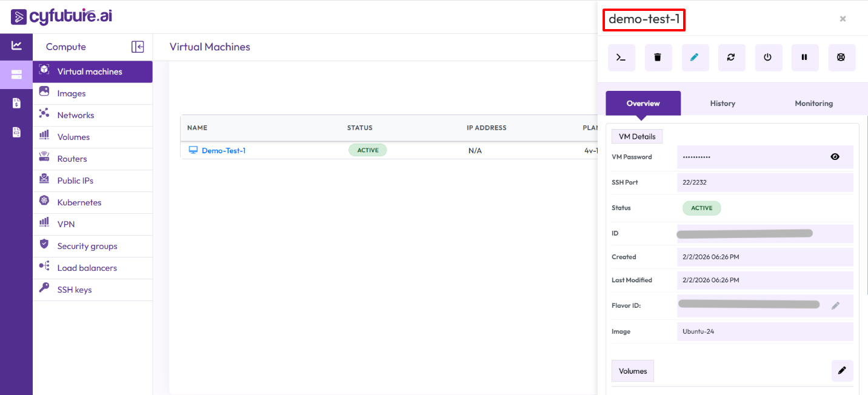The width and height of the screenshot is (868, 395).
Task: Click the reboot refresh arrows icon
Action: pyautogui.click(x=731, y=58)
